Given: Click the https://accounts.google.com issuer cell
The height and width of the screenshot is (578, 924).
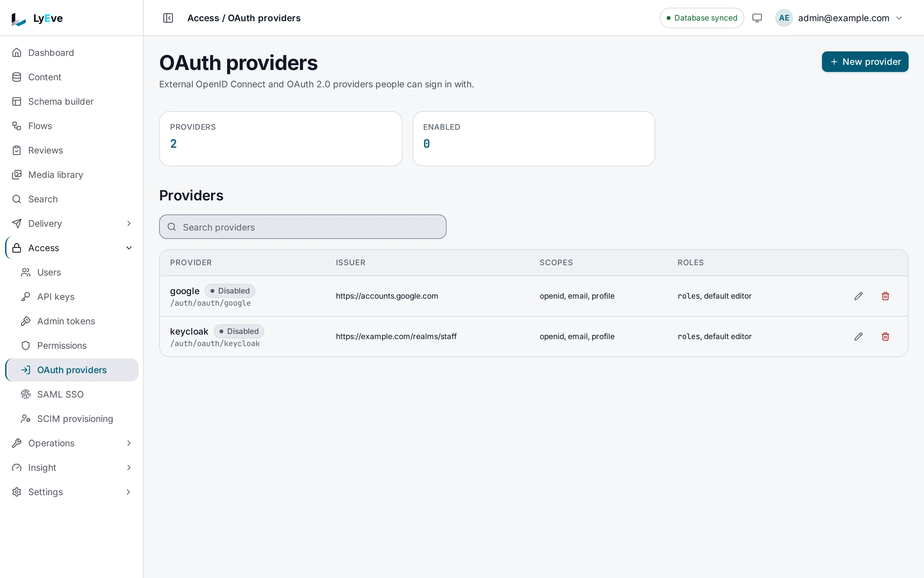Looking at the screenshot, I should click(x=387, y=296).
